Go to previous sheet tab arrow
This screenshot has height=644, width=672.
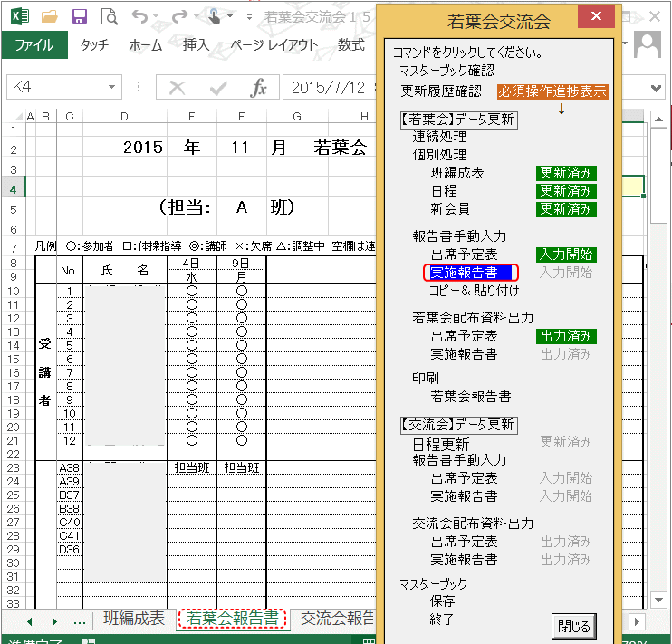click(30, 621)
